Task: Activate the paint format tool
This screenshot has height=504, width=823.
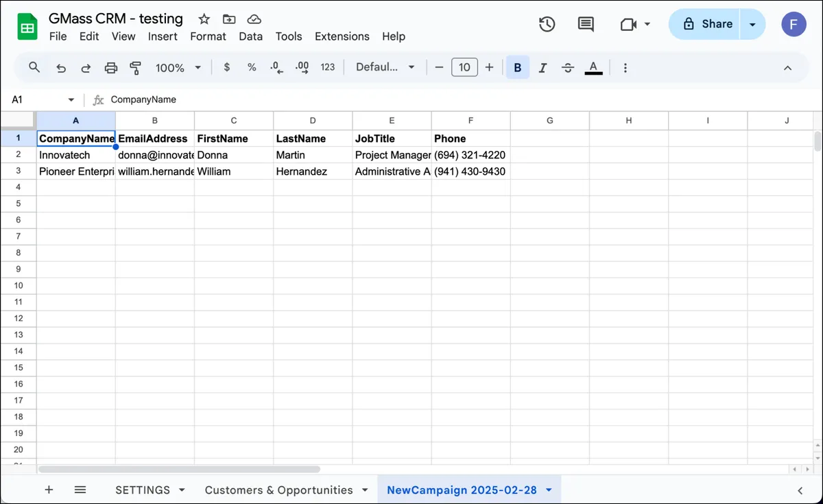Action: click(135, 67)
